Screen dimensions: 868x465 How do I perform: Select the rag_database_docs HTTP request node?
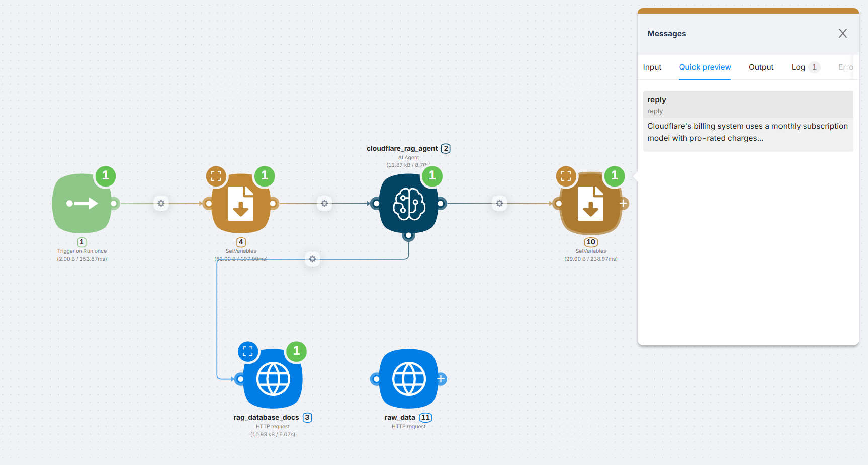(273, 379)
